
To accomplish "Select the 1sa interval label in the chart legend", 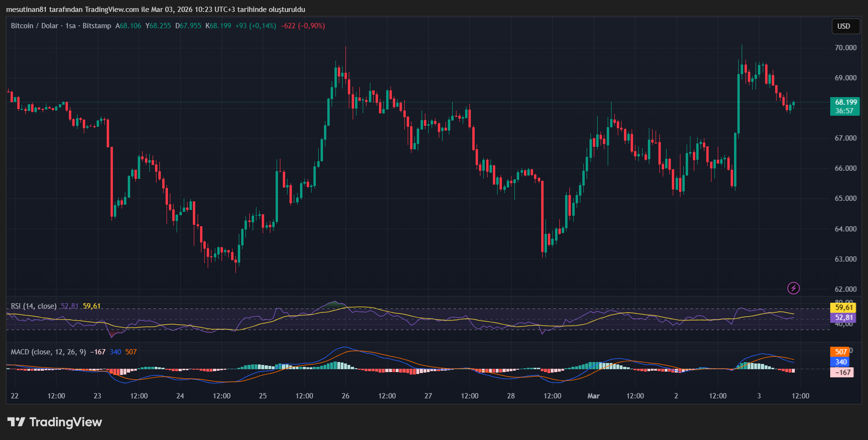I will click(70, 26).
